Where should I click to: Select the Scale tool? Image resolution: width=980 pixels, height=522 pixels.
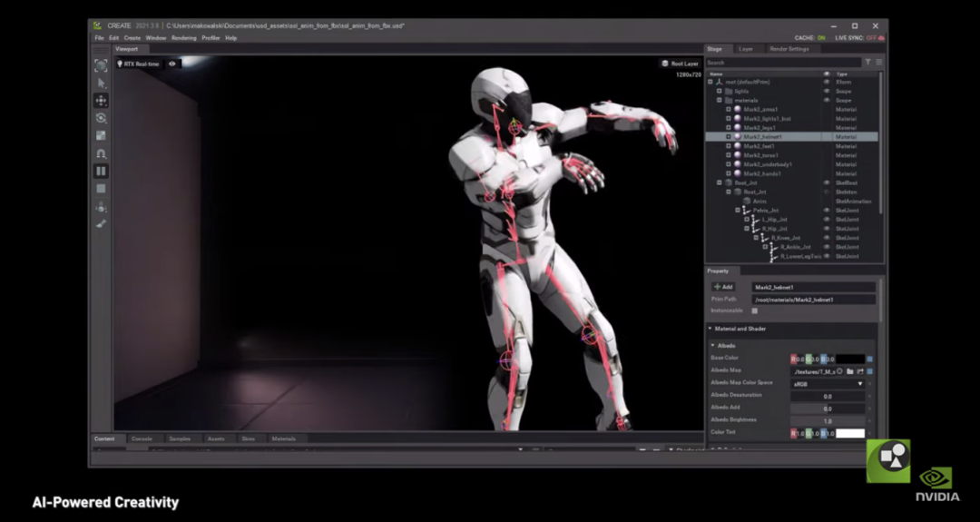point(101,135)
